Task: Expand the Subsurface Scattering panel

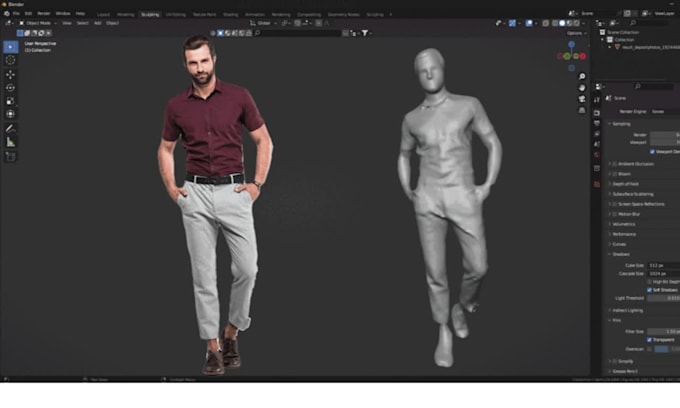Action: point(633,194)
